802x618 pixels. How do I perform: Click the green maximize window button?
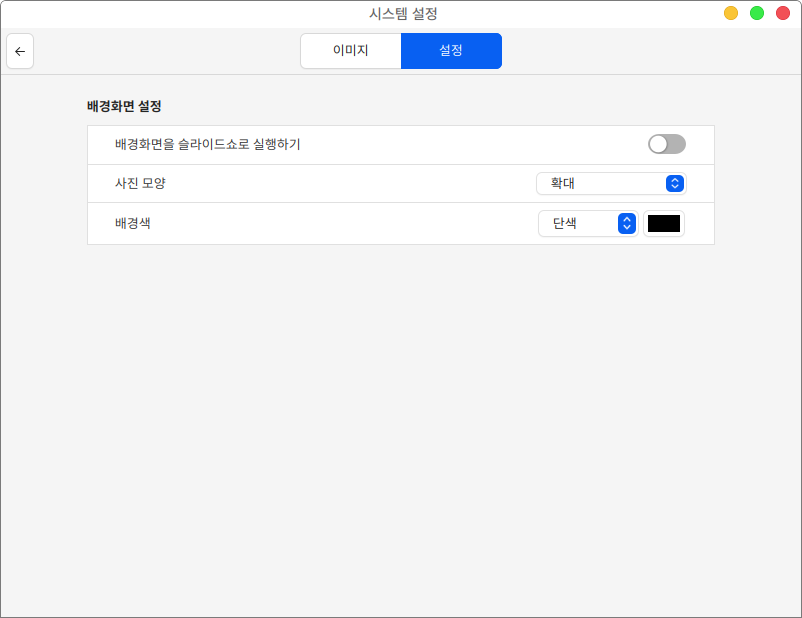point(757,13)
